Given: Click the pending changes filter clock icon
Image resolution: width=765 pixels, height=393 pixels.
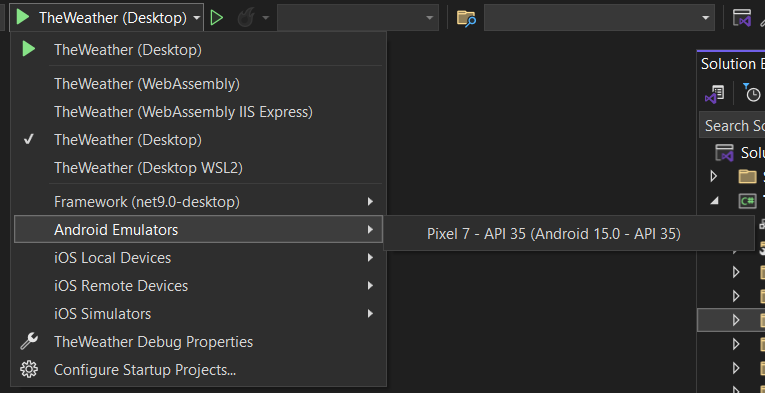Looking at the screenshot, I should click(752, 93).
